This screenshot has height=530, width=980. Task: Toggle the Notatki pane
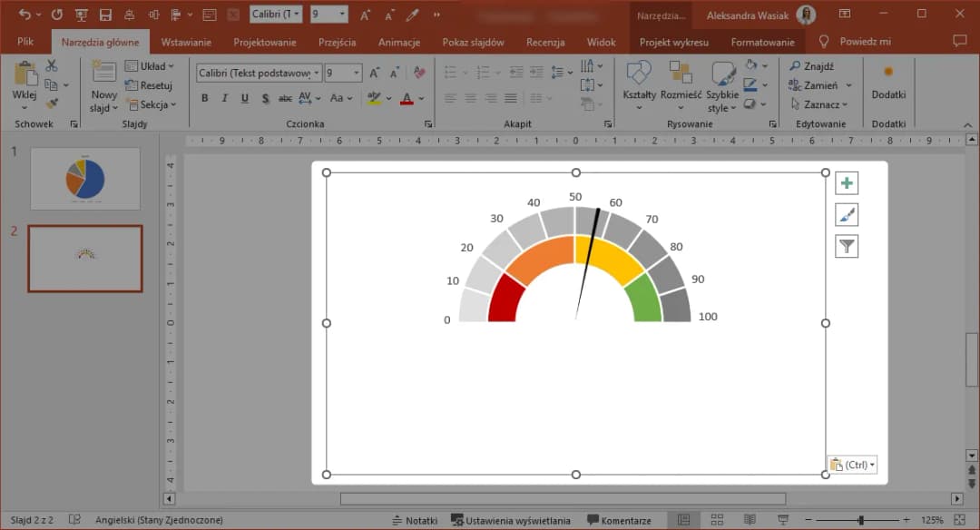414,519
